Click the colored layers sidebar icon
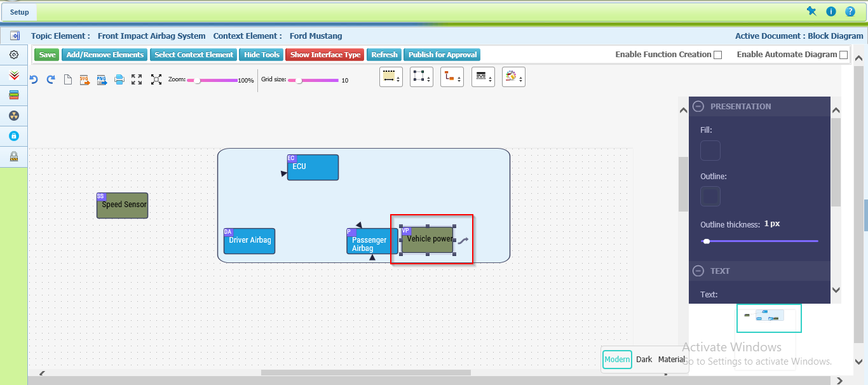868x385 pixels. click(x=14, y=95)
